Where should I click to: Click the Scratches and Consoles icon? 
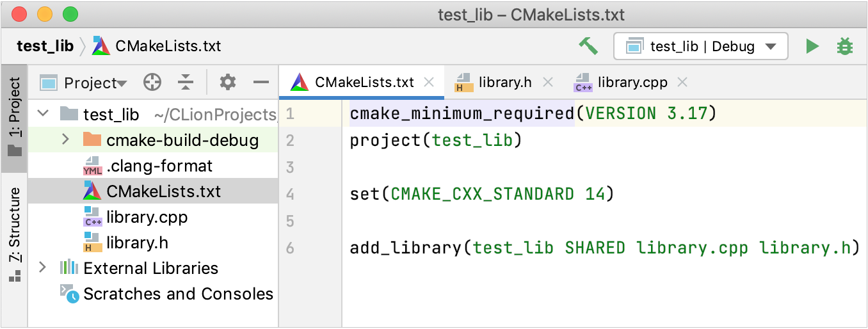coord(69,293)
